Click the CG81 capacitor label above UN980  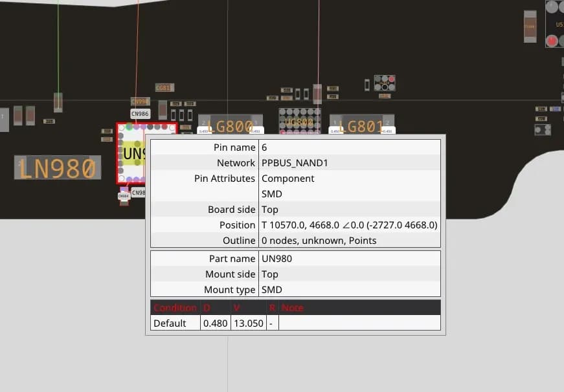164,88
